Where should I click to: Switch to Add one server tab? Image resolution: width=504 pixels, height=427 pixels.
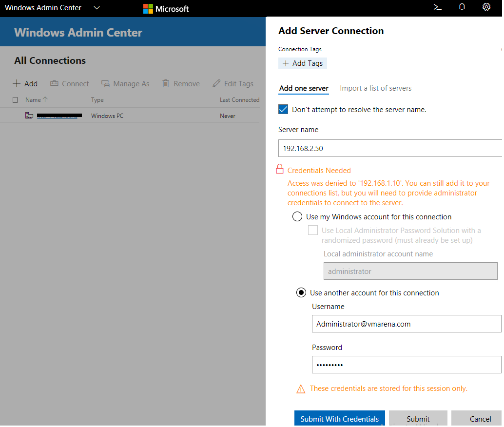[304, 88]
